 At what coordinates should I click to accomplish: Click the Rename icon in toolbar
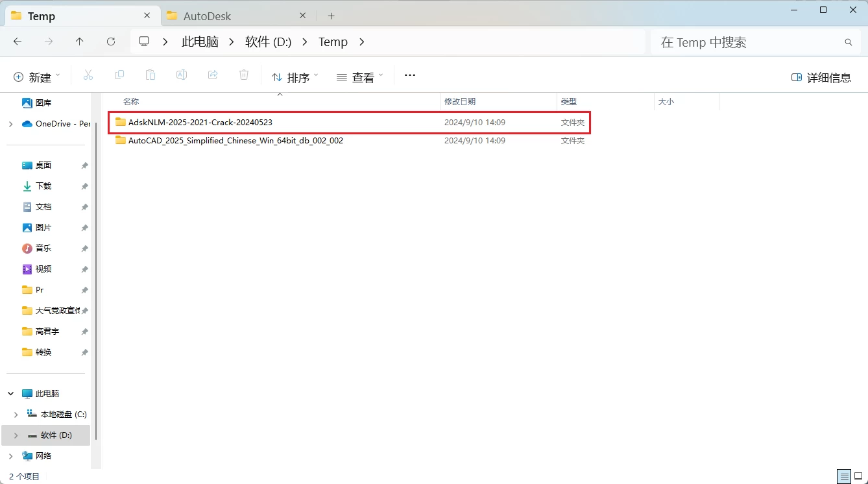(182, 75)
